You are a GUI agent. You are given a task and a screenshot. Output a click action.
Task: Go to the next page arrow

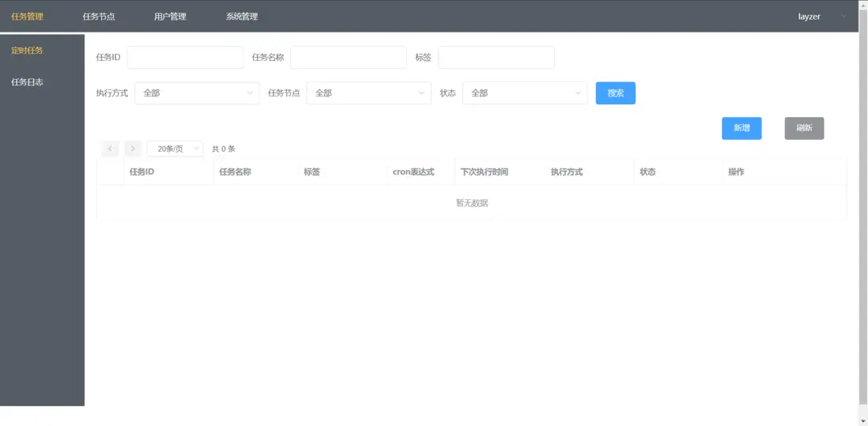pyautogui.click(x=133, y=149)
